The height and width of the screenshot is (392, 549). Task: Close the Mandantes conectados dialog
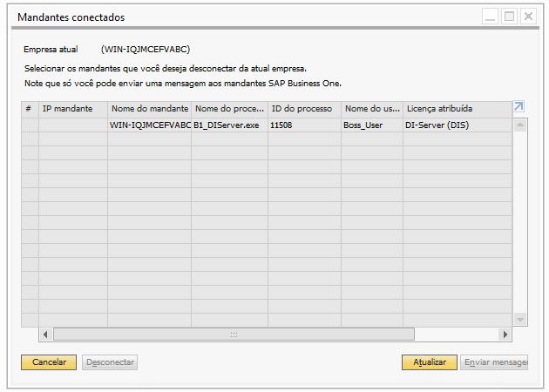(x=528, y=17)
